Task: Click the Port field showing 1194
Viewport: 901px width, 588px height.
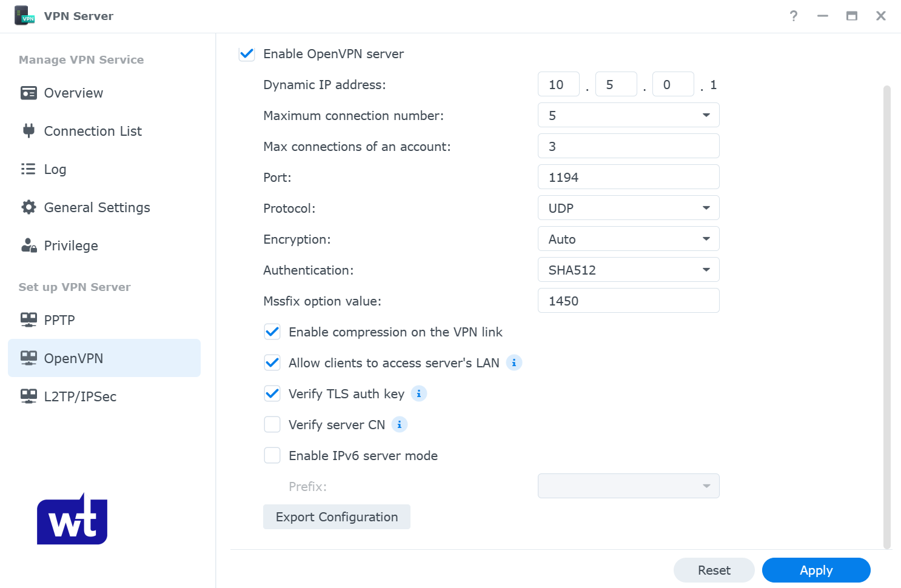Action: (x=628, y=177)
